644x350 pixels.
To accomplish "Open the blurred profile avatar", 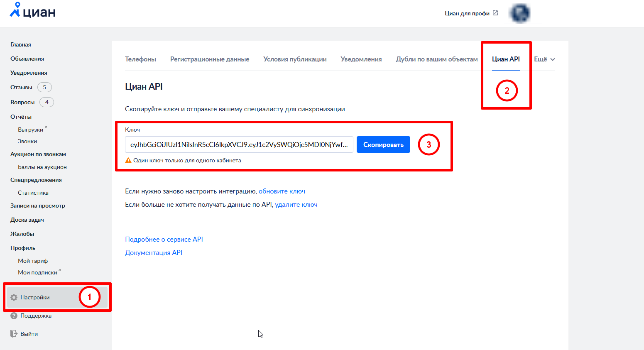I will pyautogui.click(x=520, y=13).
